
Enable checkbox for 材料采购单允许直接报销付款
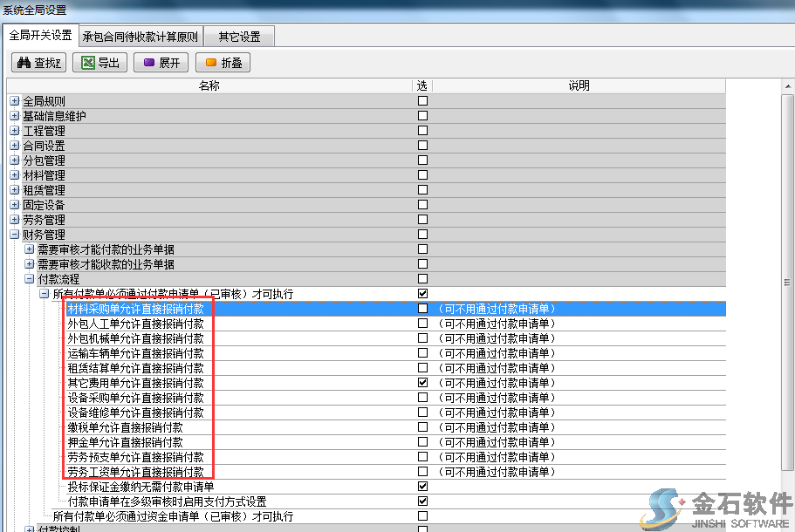pyautogui.click(x=422, y=309)
